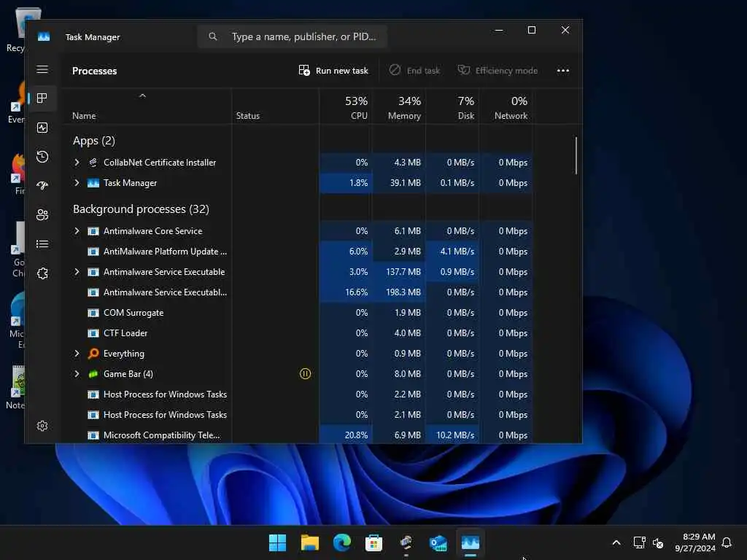Select the Processes sidebar icon
Image resolution: width=747 pixels, height=560 pixels.
click(42, 98)
